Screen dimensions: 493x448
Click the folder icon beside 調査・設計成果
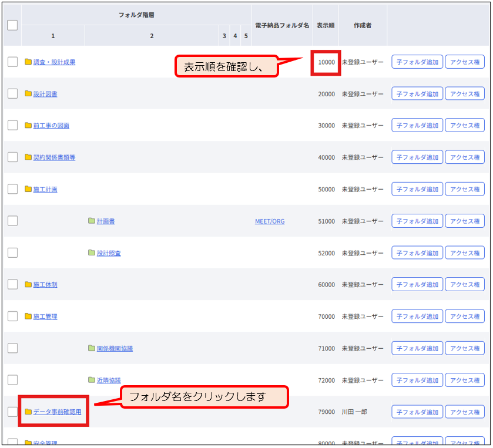pos(28,62)
